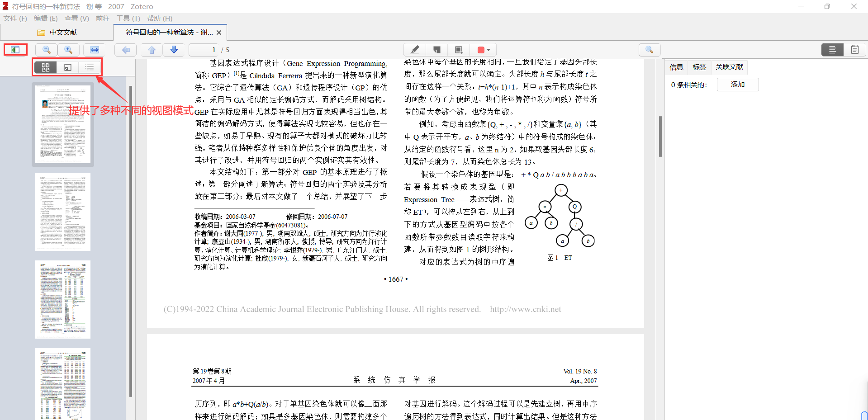Open page 4 thumbnail
Viewport: 868px width, 420px height.
[63, 384]
